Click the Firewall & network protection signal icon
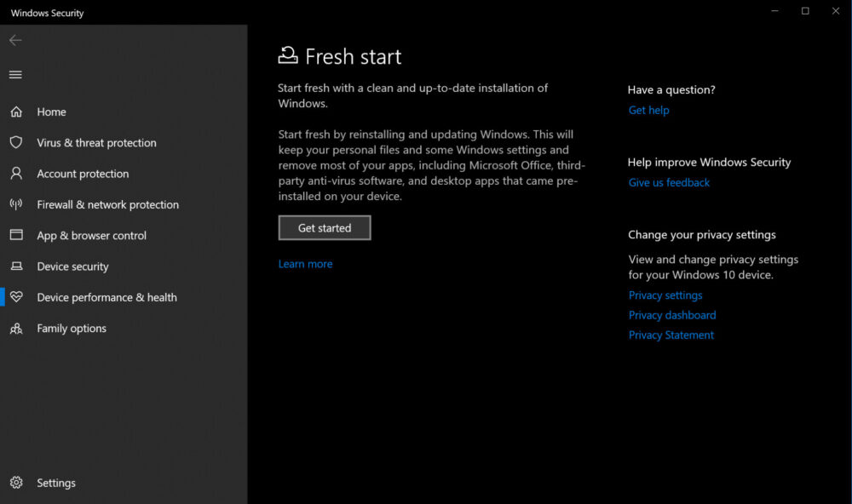852x504 pixels. (18, 204)
